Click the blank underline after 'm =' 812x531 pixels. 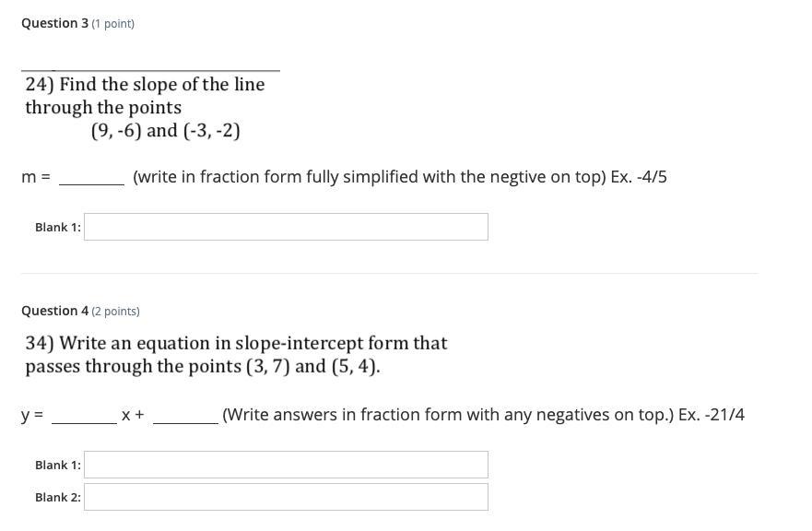tap(91, 183)
